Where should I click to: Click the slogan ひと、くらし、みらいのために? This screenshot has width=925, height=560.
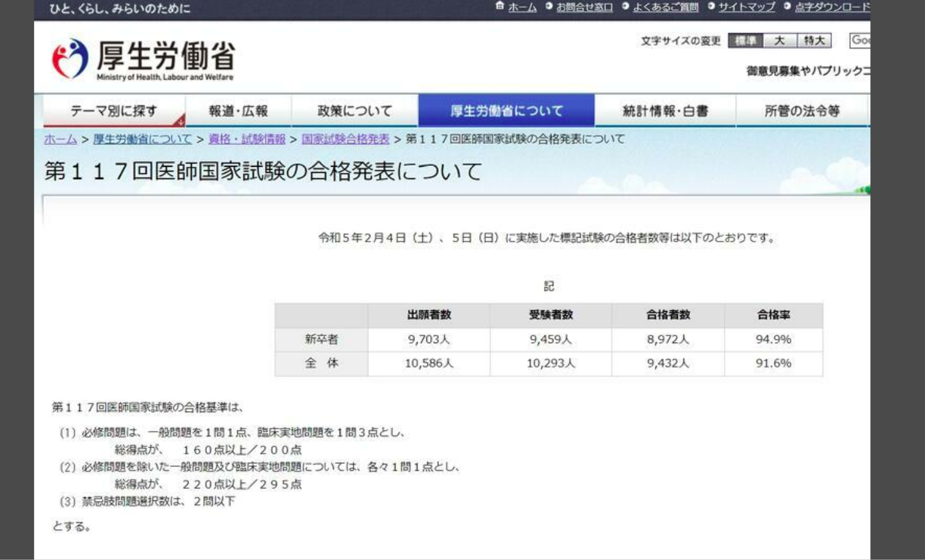[119, 9]
